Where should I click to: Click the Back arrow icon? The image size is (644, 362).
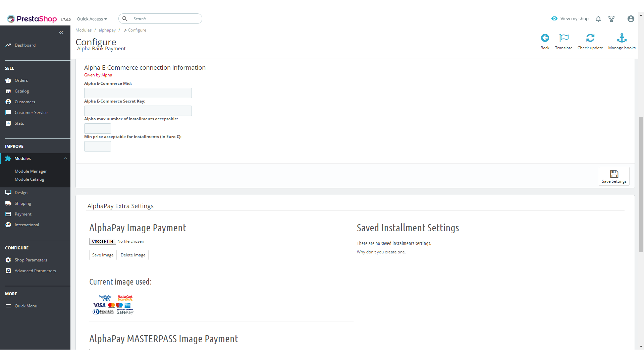coord(545,38)
